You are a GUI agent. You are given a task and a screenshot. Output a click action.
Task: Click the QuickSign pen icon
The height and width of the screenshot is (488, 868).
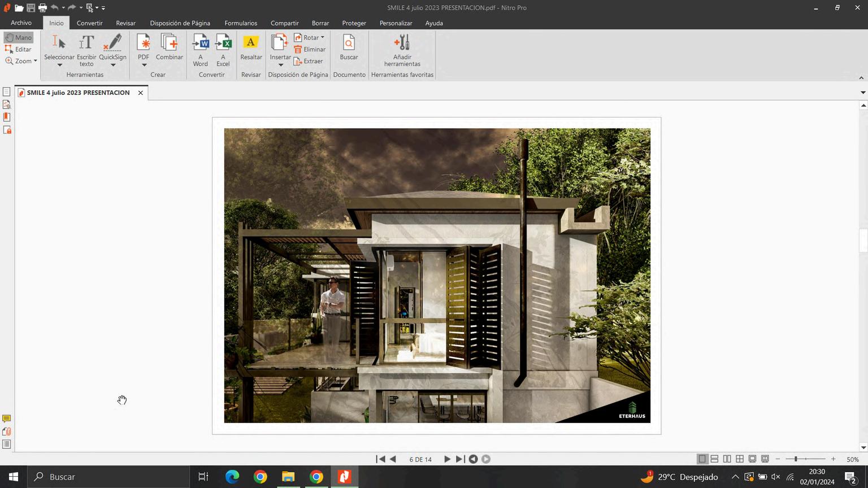click(112, 43)
